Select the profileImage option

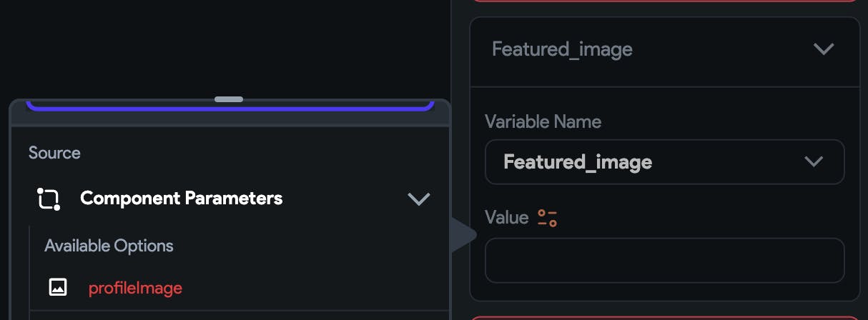click(135, 288)
